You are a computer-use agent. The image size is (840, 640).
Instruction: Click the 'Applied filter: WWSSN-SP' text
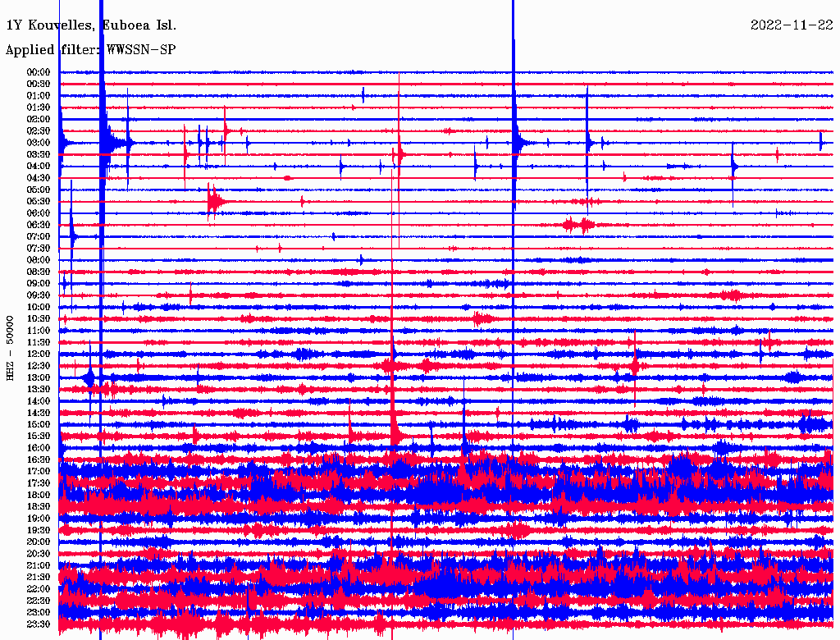pos(90,50)
